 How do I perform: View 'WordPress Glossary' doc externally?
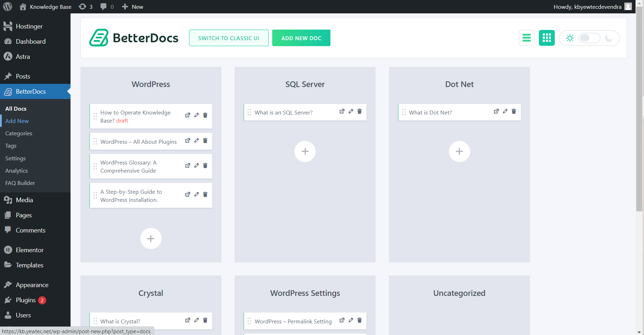[x=188, y=166]
